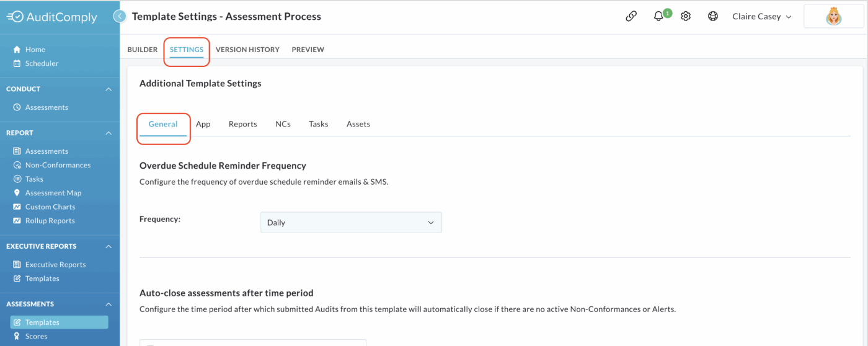Open Assessment Map in the Report section
Screen dimensions: 868x346
(x=53, y=193)
